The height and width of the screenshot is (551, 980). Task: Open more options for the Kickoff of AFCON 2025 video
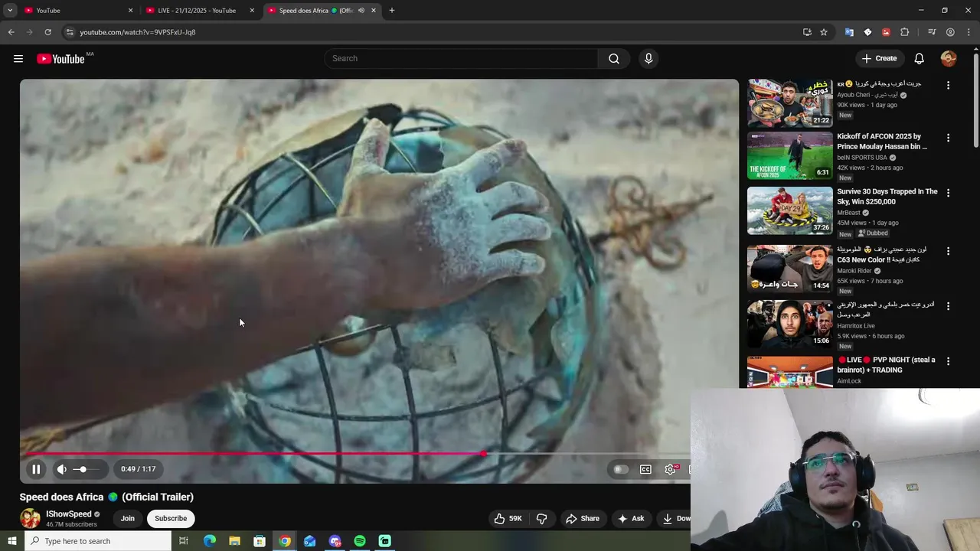click(948, 138)
